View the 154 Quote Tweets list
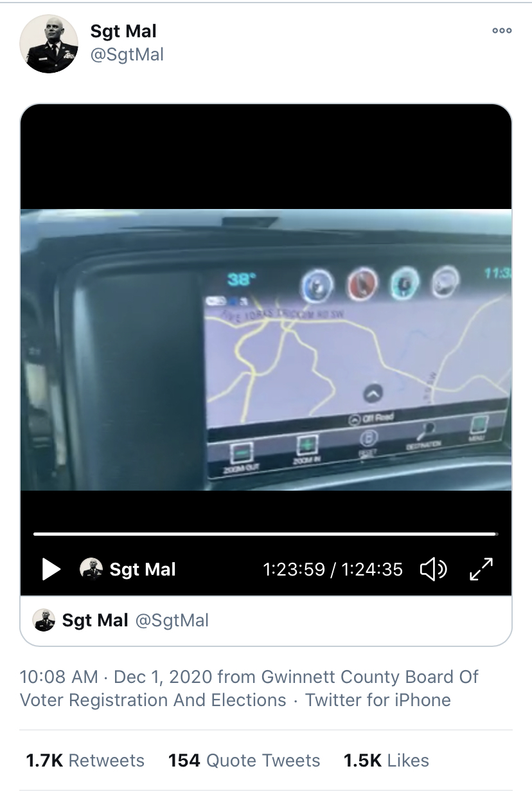The image size is (532, 791). click(x=244, y=760)
